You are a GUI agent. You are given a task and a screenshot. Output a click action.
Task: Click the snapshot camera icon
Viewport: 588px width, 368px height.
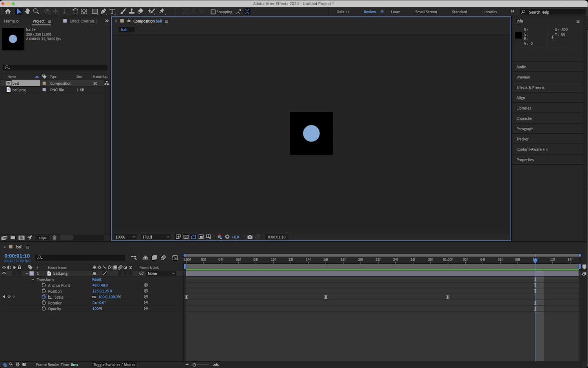click(250, 237)
